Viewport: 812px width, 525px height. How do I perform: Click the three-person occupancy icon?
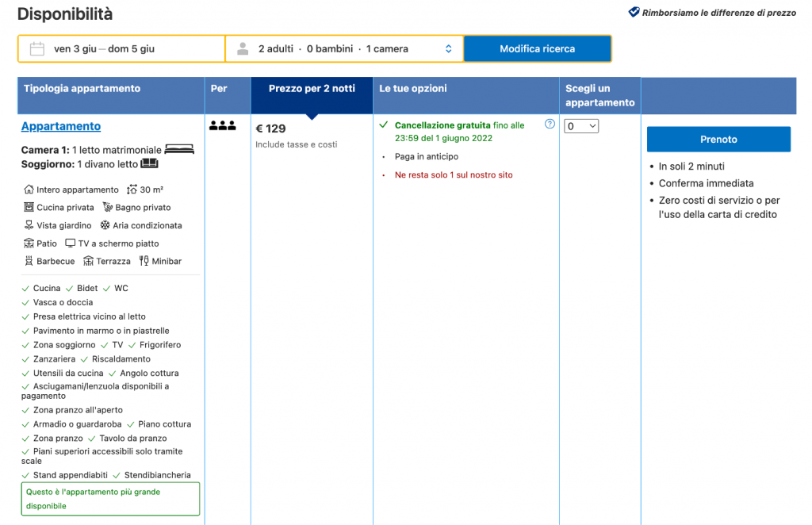(x=222, y=125)
